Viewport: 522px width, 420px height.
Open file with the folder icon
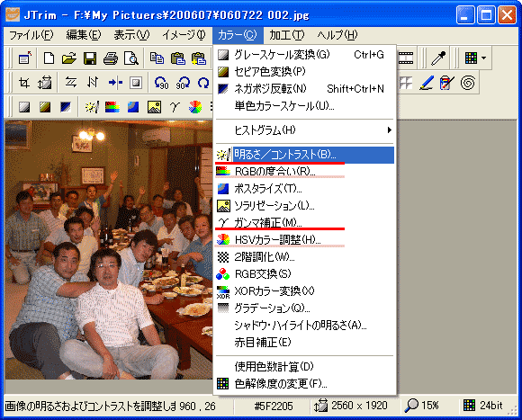point(69,58)
